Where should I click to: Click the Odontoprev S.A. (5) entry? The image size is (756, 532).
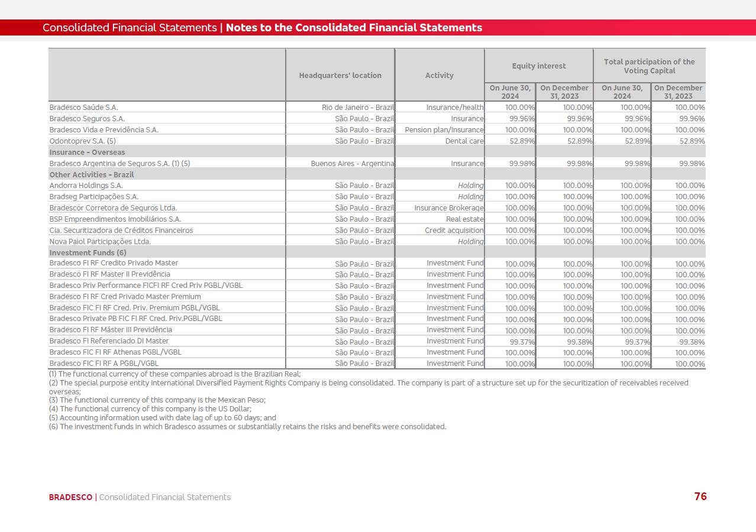tap(82, 141)
